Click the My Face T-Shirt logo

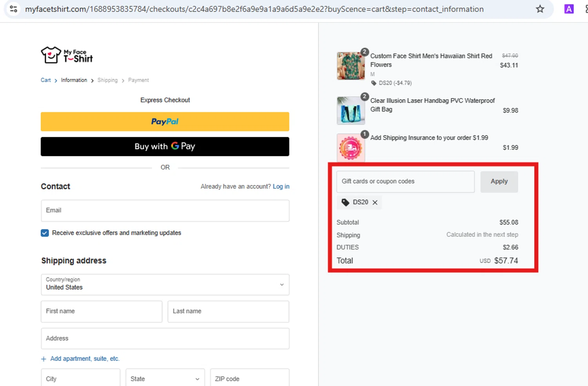point(67,55)
